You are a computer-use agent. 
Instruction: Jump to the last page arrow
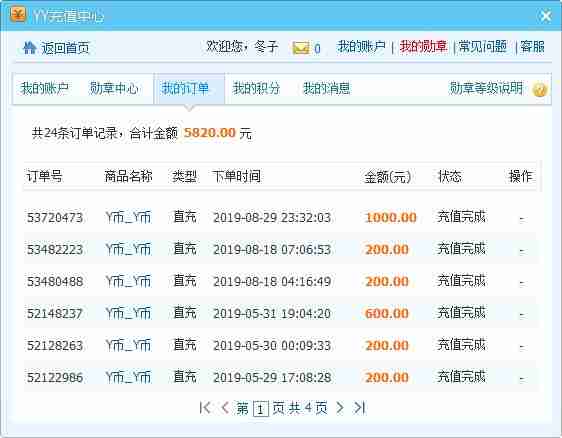(359, 408)
